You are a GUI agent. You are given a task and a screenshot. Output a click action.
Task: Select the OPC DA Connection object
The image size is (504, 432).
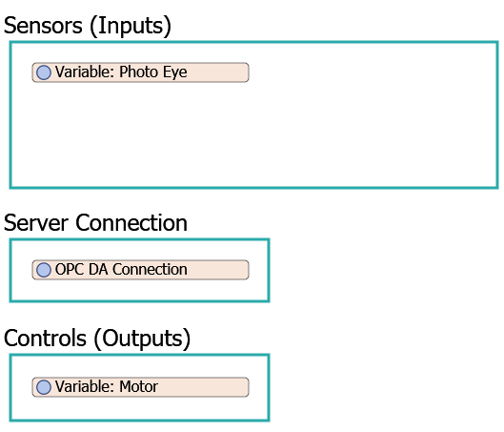click(x=140, y=270)
